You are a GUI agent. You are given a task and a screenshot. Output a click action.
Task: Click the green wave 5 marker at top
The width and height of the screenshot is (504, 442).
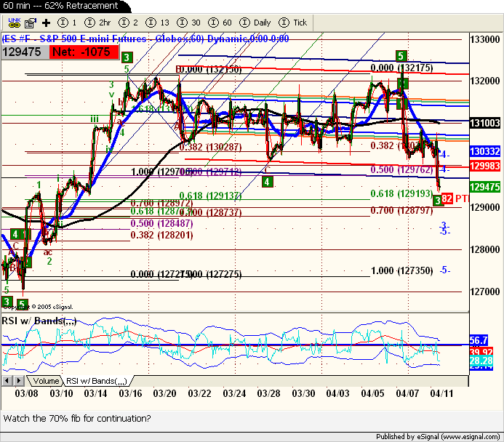pyautogui.click(x=400, y=56)
